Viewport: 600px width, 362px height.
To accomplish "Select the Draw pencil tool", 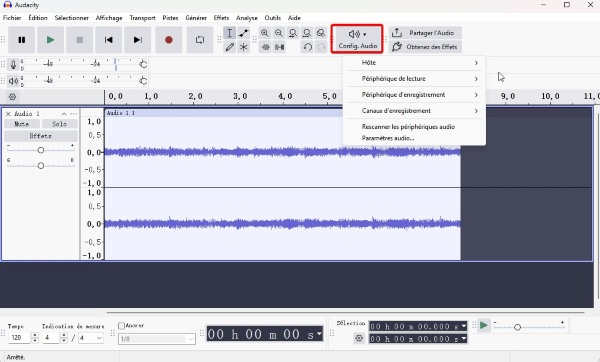I will tap(230, 47).
